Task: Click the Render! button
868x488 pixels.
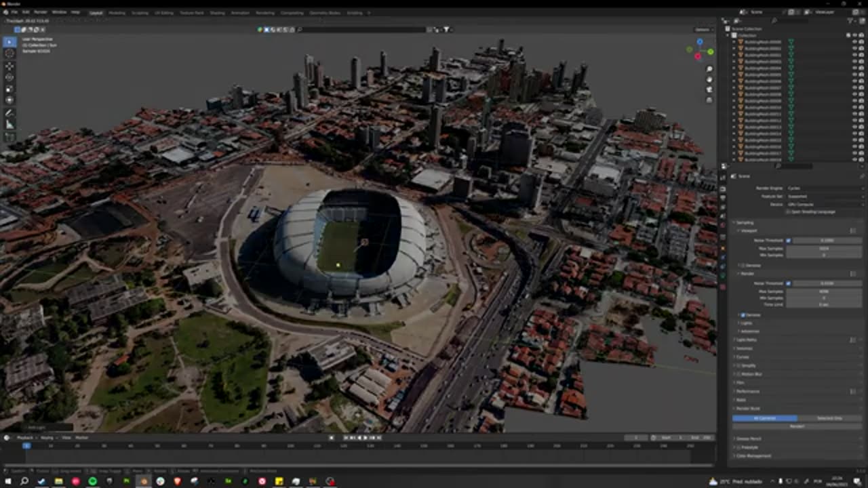Action: [797, 426]
